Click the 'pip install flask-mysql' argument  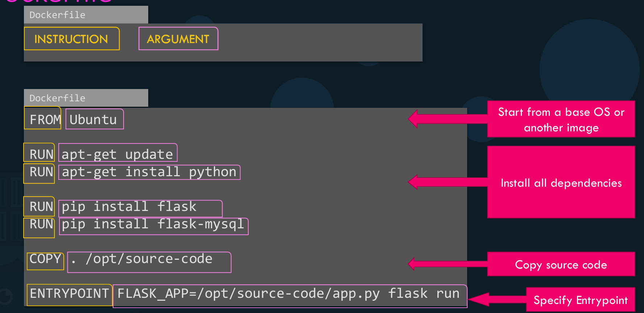pyautogui.click(x=153, y=226)
